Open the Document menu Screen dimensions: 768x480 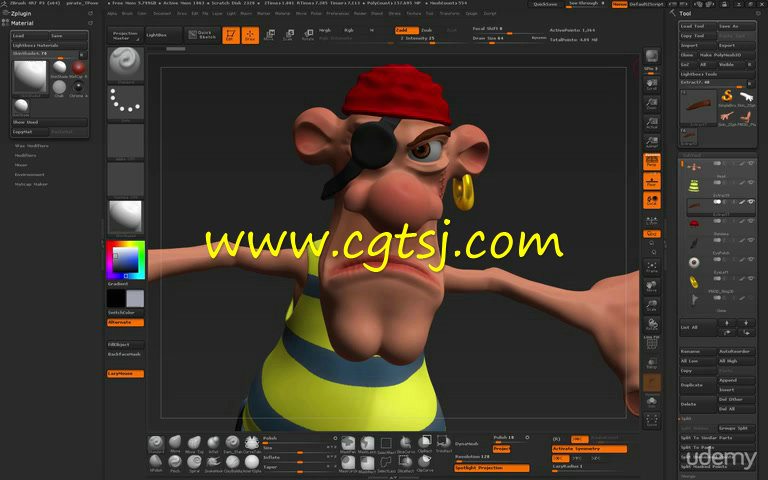(162, 14)
